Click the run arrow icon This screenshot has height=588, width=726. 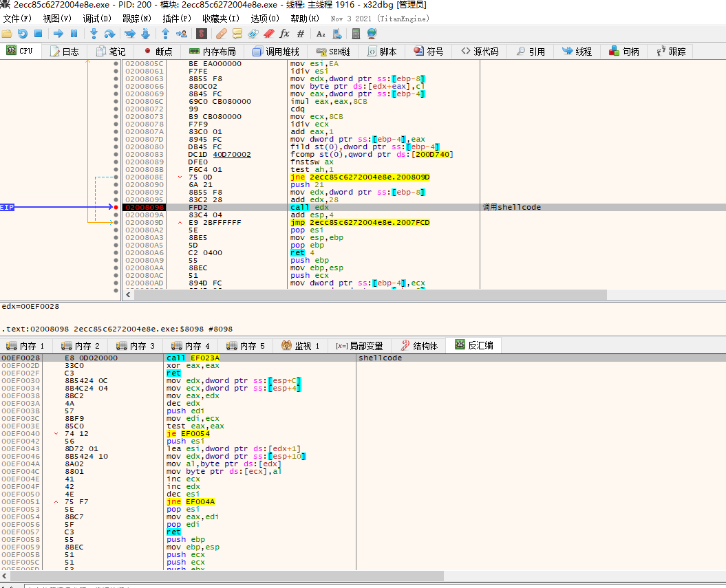coord(58,34)
